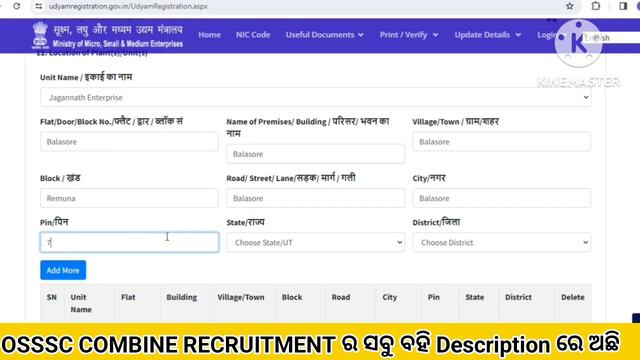Expand Update Details menu
Image resolution: width=640 pixels, height=360 pixels.
[488, 35]
